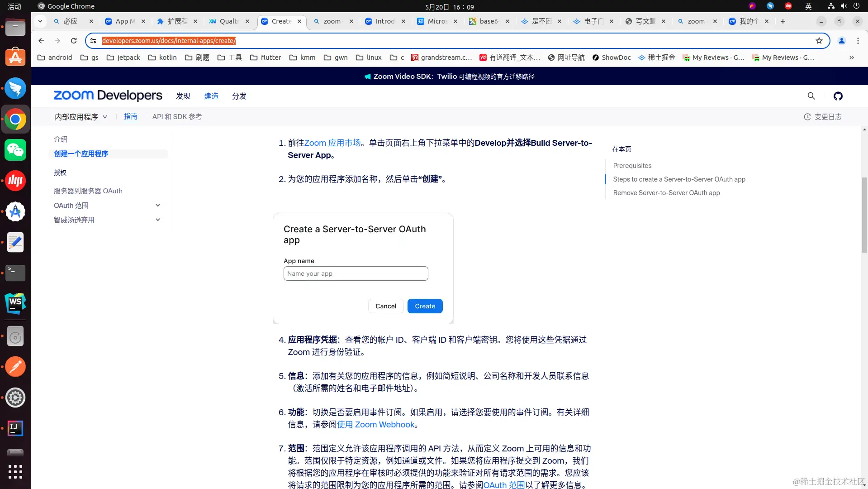
Task: Expand the 内部应用程序 product dropdown
Action: coord(81,117)
